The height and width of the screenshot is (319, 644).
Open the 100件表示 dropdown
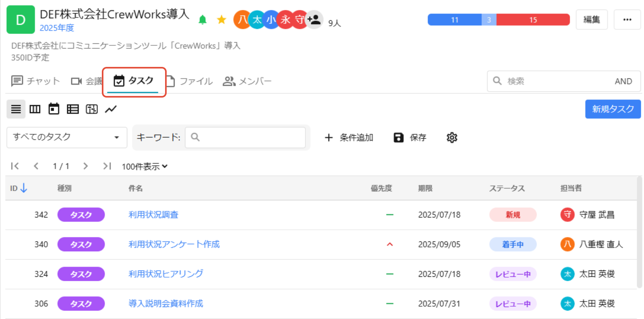(x=145, y=166)
